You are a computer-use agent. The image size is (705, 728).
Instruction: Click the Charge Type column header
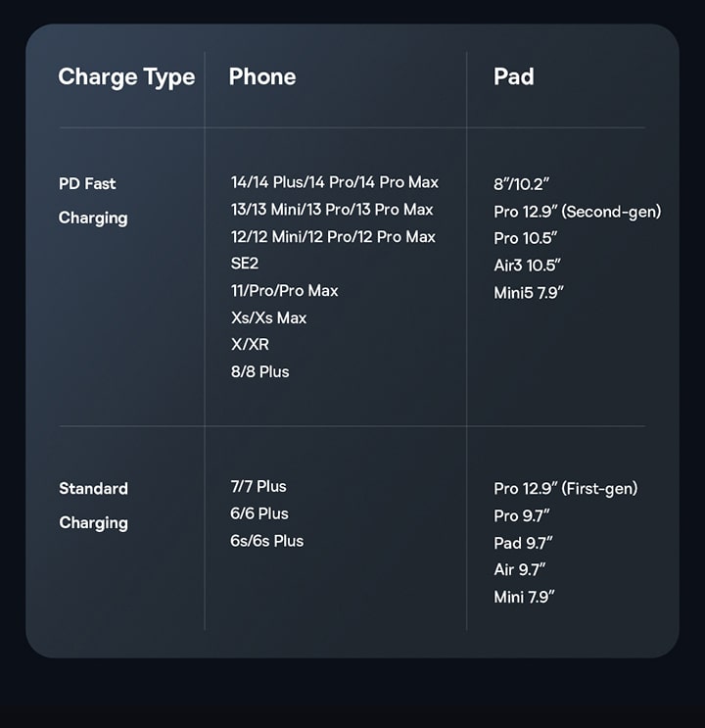pos(126,77)
